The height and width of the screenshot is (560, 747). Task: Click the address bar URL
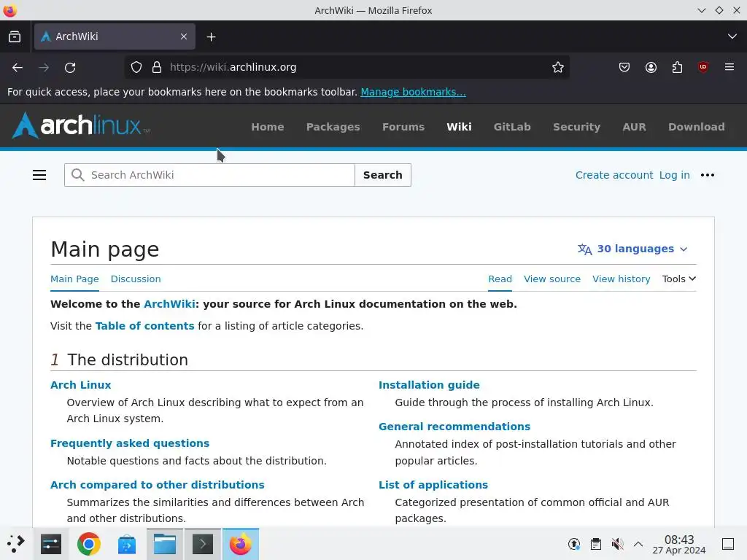233,68
